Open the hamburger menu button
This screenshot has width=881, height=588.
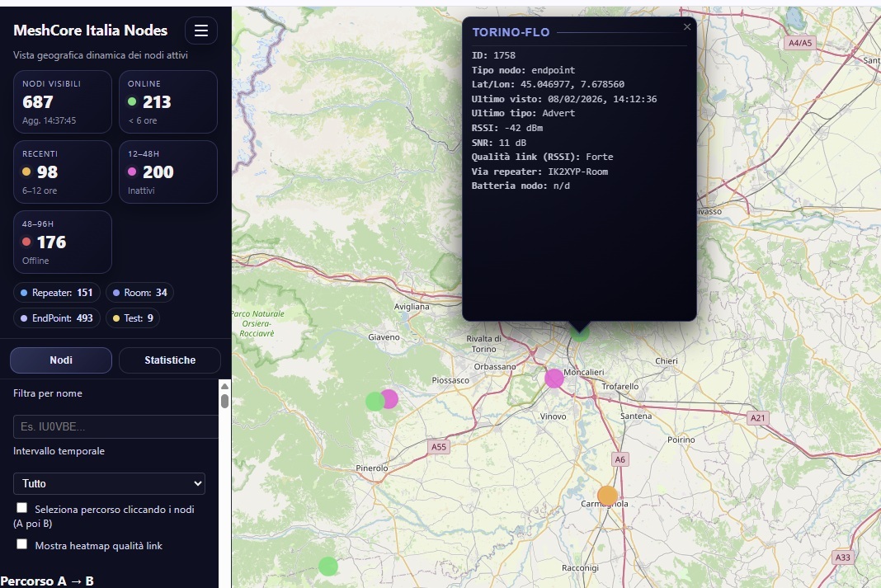(200, 31)
